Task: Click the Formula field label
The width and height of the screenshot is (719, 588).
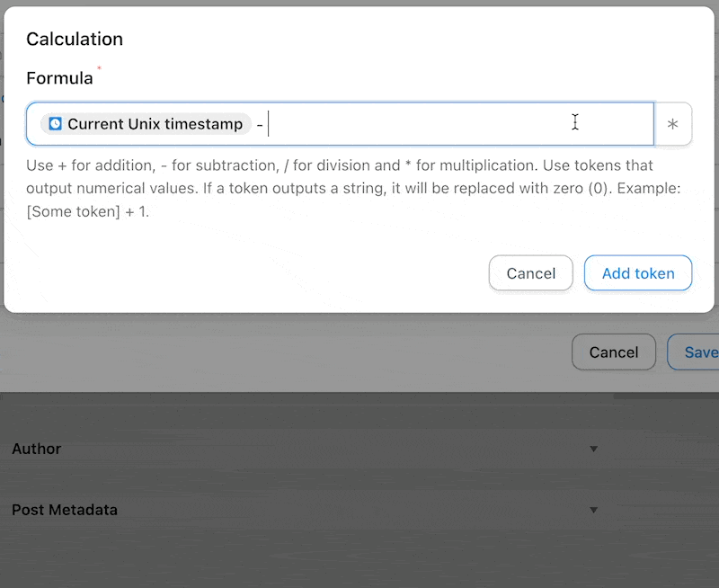Action: [59, 78]
